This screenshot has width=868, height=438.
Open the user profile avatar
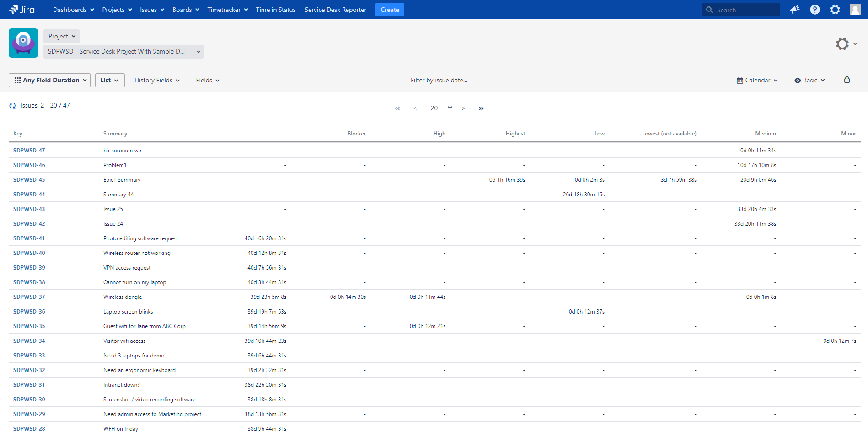coord(855,10)
